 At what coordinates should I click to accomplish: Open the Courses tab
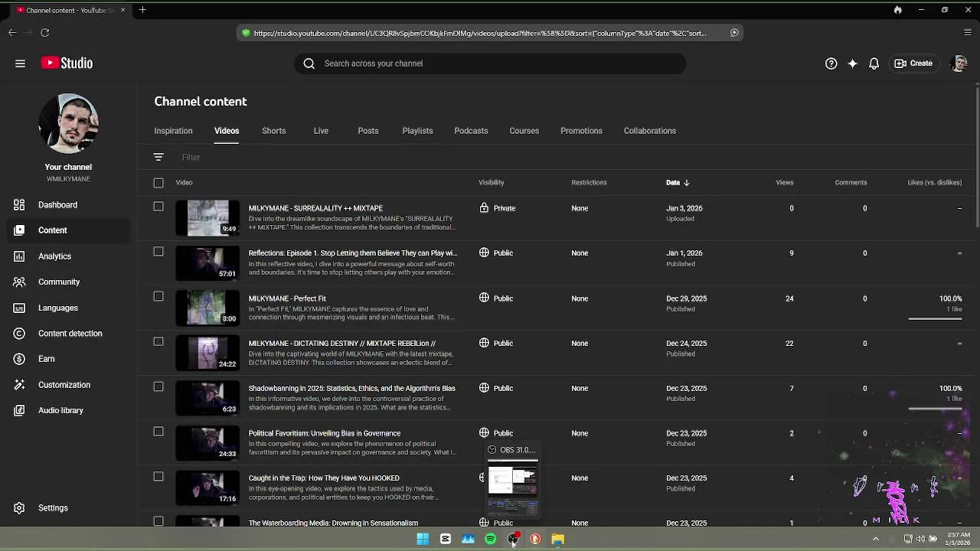click(x=524, y=131)
